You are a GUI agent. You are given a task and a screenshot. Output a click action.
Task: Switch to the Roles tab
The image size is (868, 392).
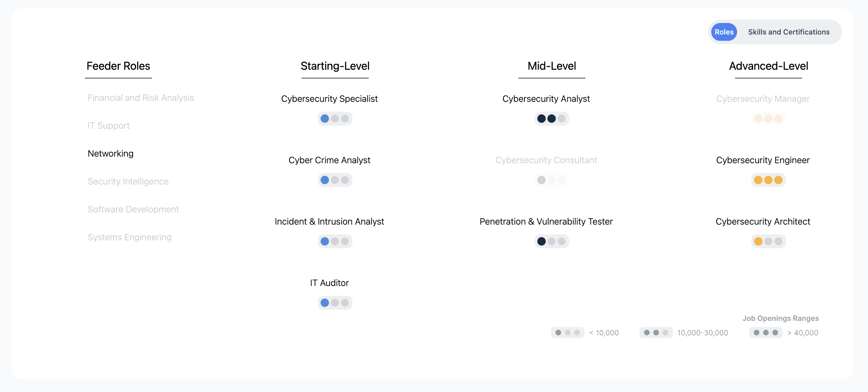724,32
